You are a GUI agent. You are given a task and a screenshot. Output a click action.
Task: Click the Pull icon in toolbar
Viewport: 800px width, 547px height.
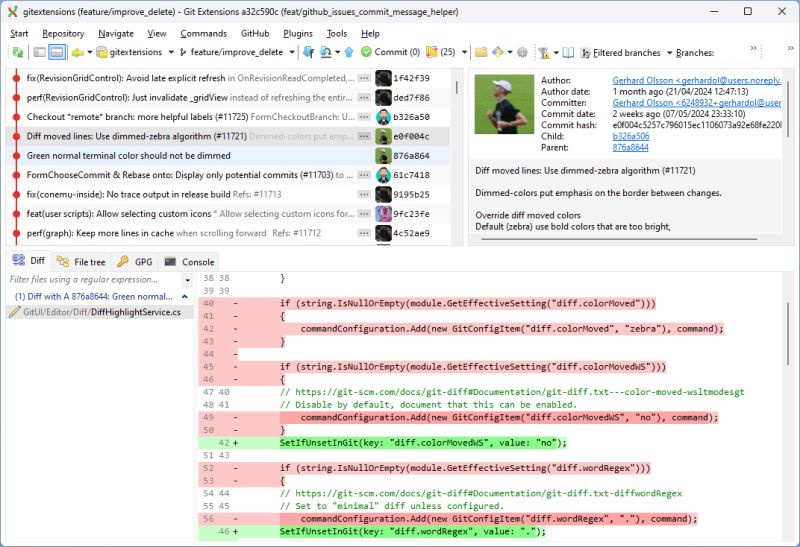tap(325, 52)
